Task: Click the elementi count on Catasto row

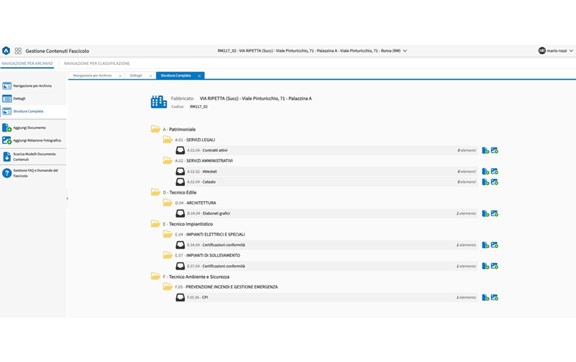Action: [467, 182]
